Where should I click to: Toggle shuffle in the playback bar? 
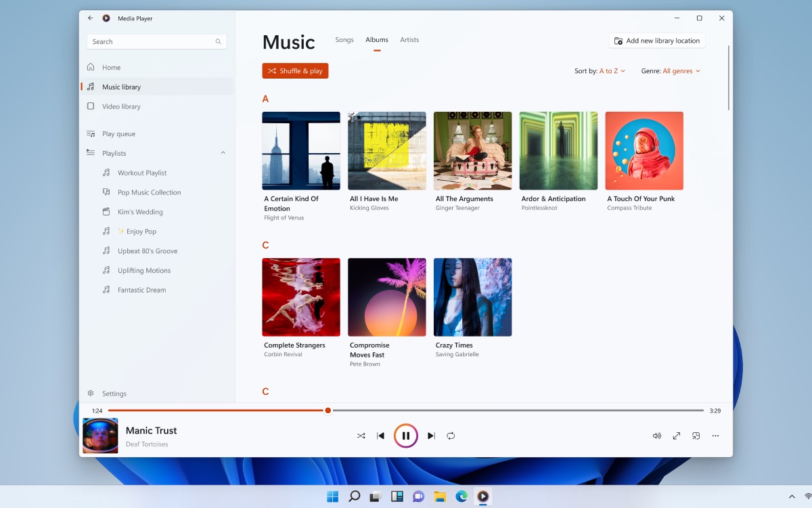pos(361,436)
